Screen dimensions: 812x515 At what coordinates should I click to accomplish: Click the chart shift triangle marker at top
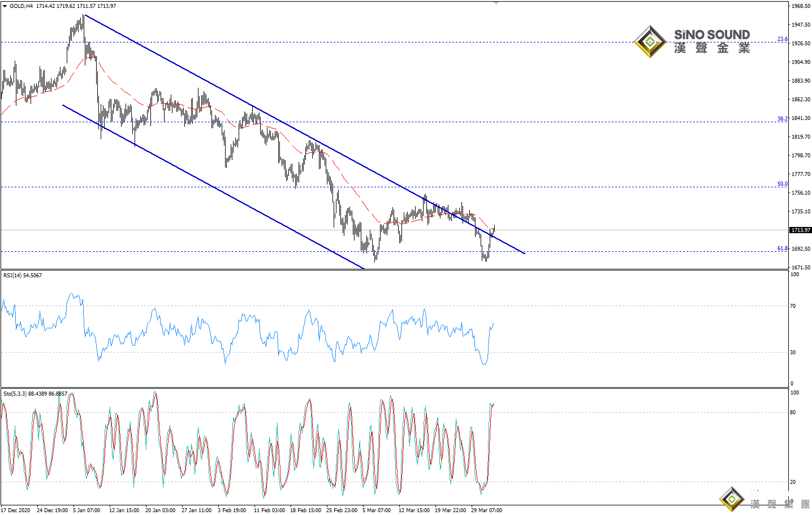tap(496, 3)
